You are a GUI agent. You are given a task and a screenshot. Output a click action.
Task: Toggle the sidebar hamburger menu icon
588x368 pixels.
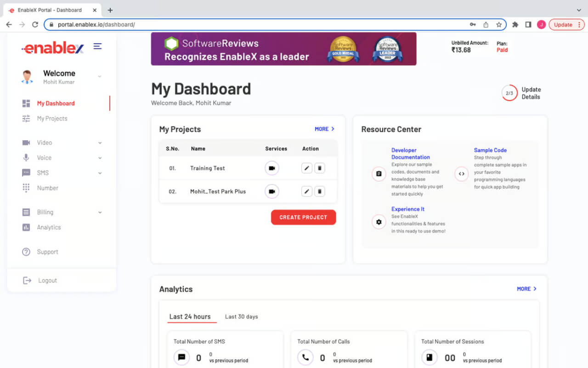[x=97, y=46]
